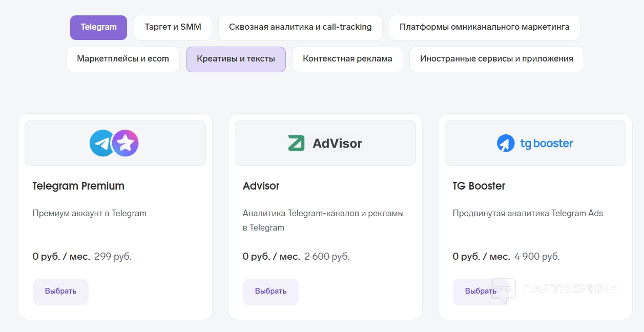Click description Премиум аккаунт в Telegram
Viewport: 644px width, 332px height.
[x=90, y=213]
